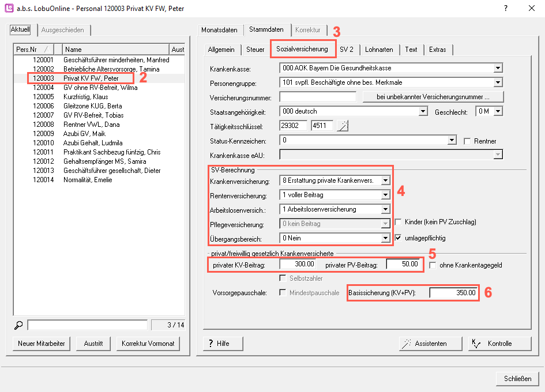Screen dimensions: 545x392
Task: Click the question mark help icon in the title bar
Action: pos(506,8)
